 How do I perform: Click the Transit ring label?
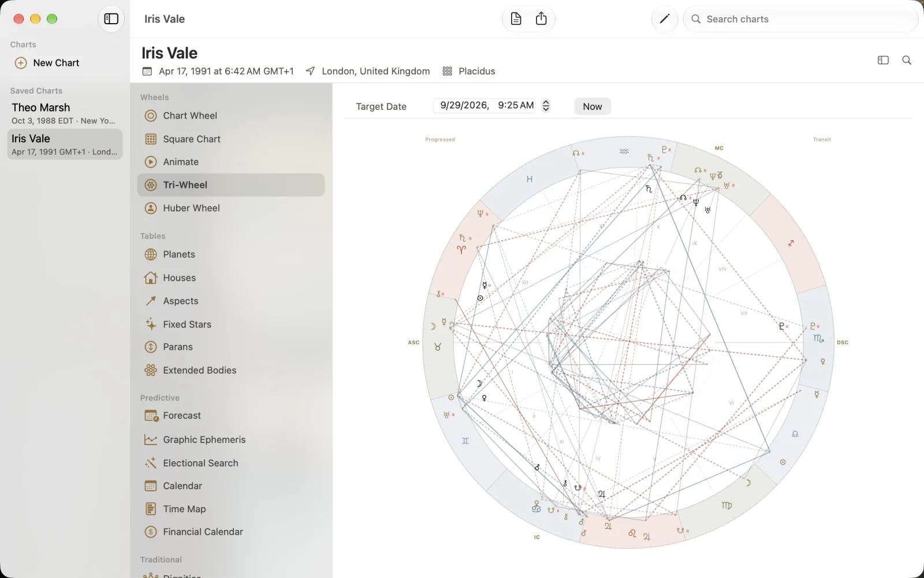[822, 139]
